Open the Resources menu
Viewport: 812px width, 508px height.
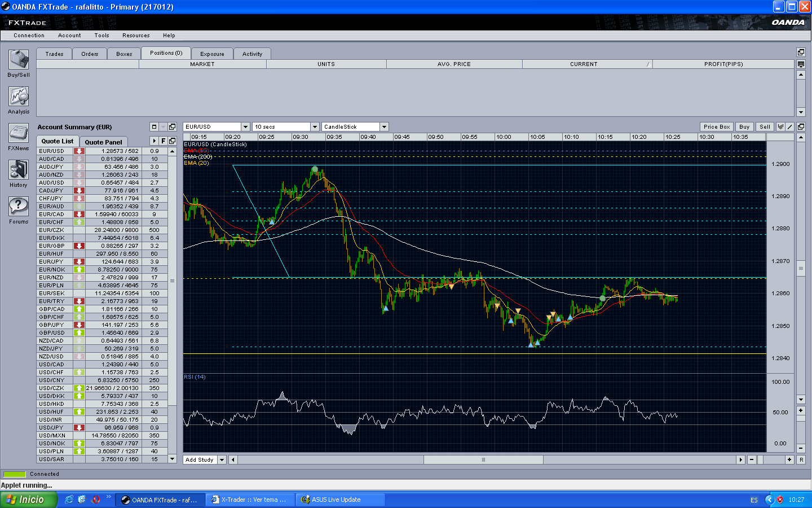136,36
